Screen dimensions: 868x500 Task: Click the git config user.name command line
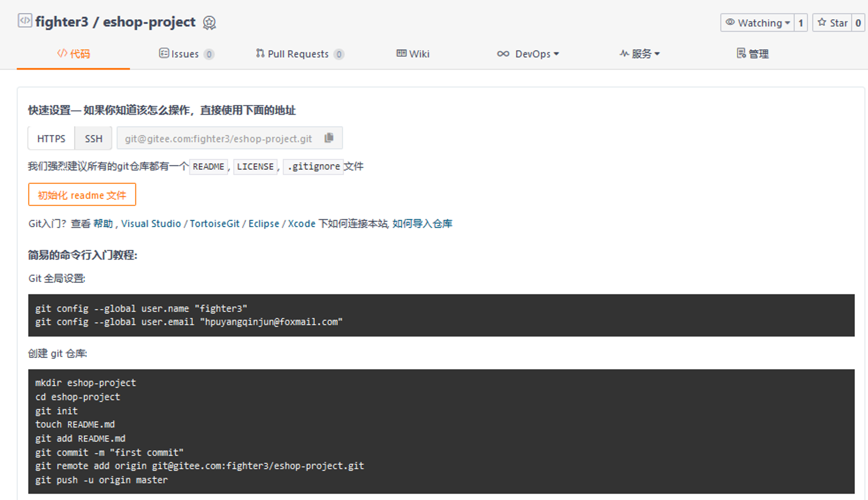pyautogui.click(x=141, y=308)
